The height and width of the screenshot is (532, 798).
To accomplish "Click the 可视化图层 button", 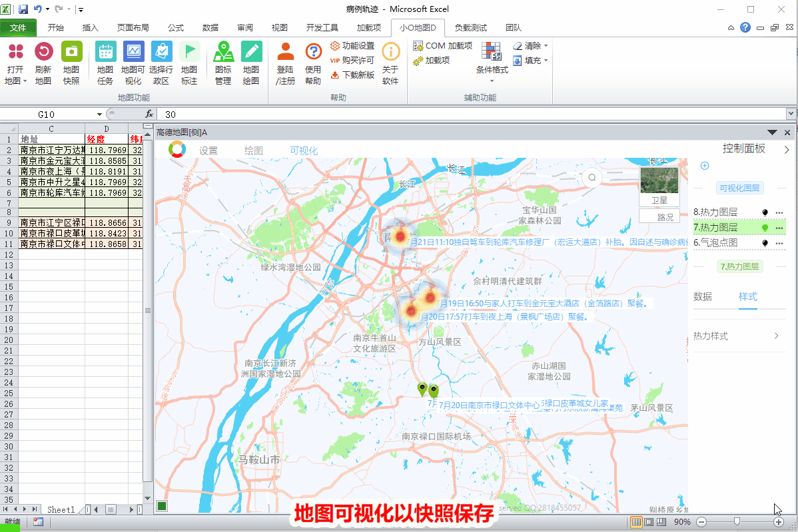I will click(739, 188).
